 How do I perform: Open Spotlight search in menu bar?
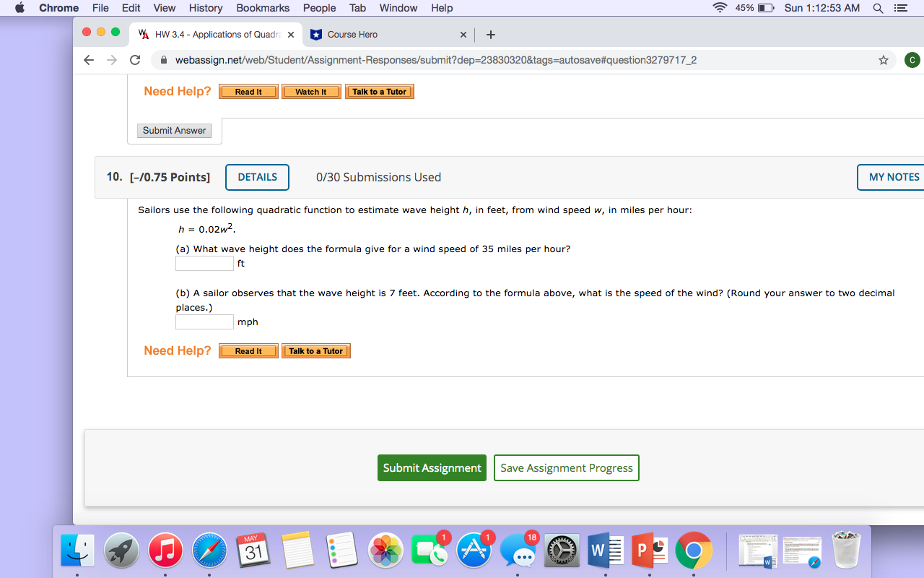click(x=878, y=8)
